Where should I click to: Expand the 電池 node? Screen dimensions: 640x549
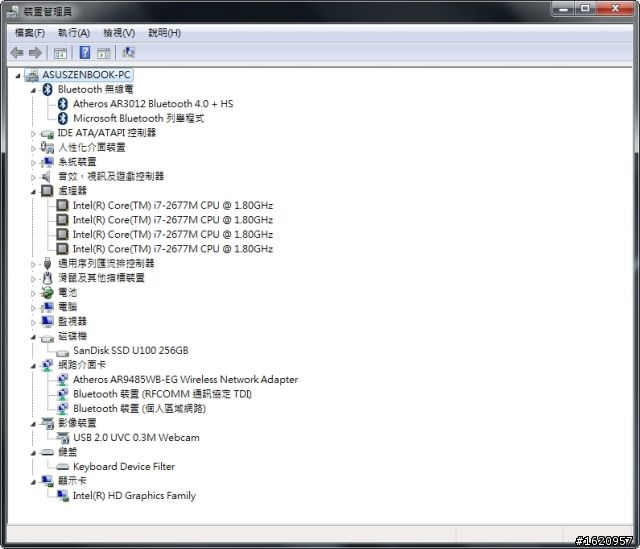[33, 293]
